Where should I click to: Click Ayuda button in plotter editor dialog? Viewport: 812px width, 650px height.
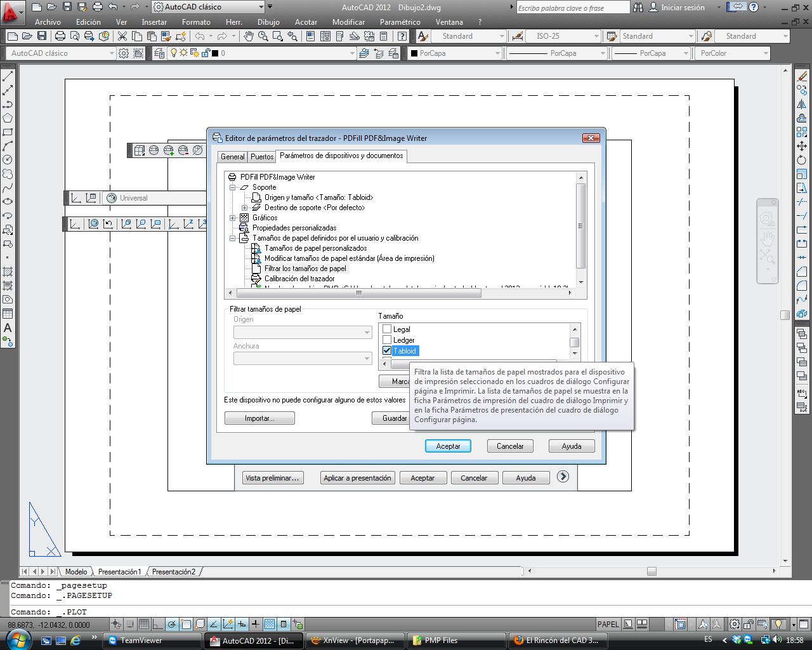coord(572,446)
